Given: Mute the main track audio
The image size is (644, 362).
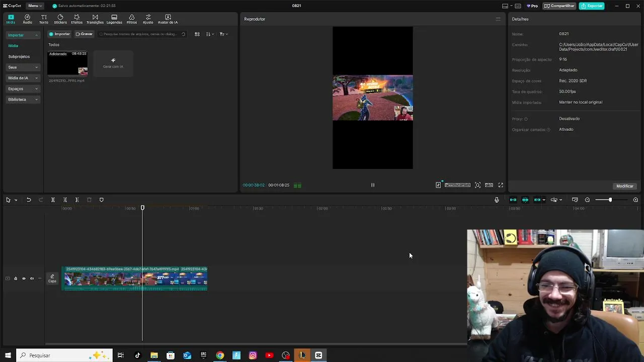Looking at the screenshot, I should (32, 279).
